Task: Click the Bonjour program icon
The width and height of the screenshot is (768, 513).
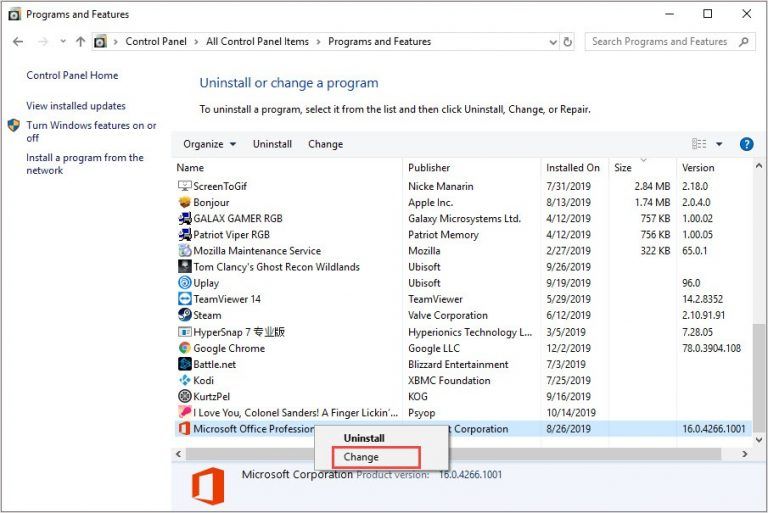Action: coord(184,202)
